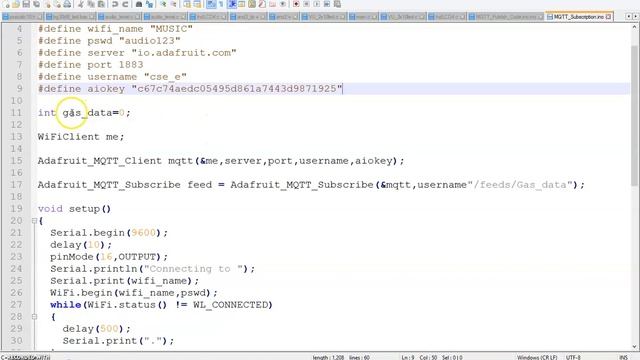The width and height of the screenshot is (640, 360).
Task: Click the Windows (CR LF) line ending entry
Action: coord(537,357)
